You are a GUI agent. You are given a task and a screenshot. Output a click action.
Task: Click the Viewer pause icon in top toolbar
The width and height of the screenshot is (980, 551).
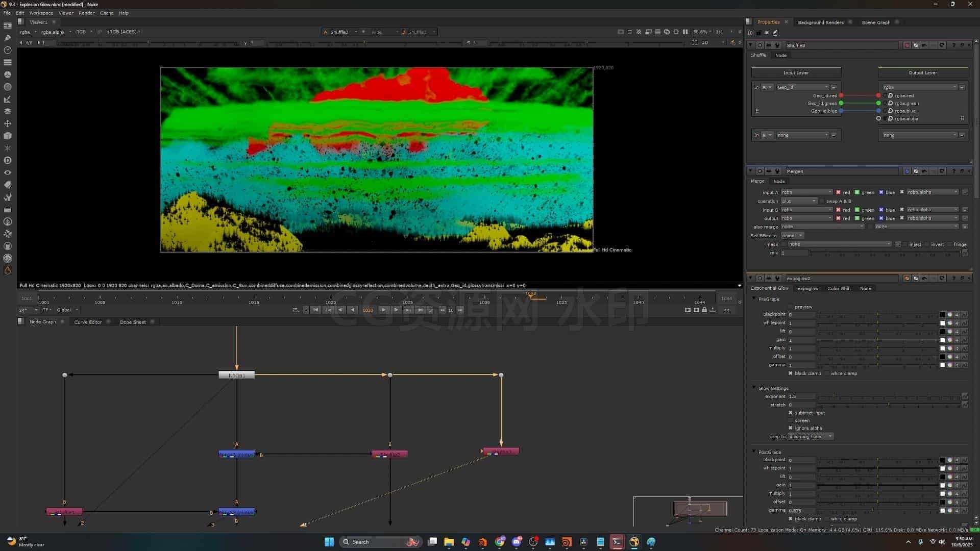click(x=685, y=32)
